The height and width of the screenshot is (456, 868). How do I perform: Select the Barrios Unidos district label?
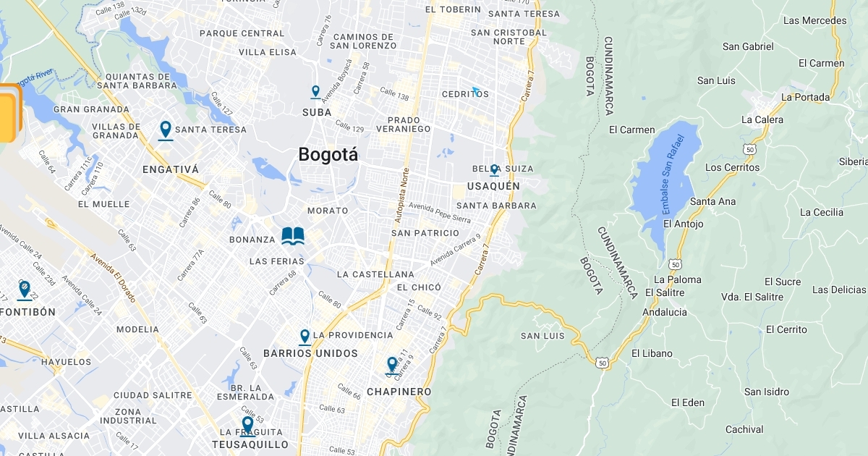310,353
